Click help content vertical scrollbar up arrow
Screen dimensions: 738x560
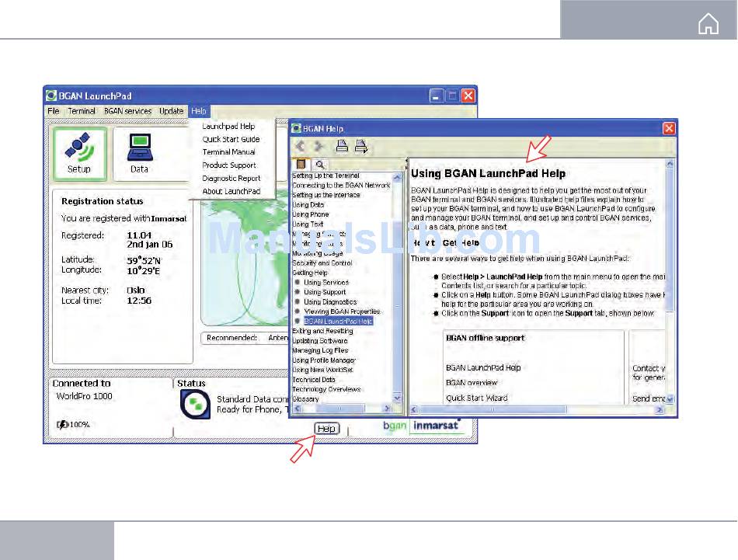click(670, 164)
